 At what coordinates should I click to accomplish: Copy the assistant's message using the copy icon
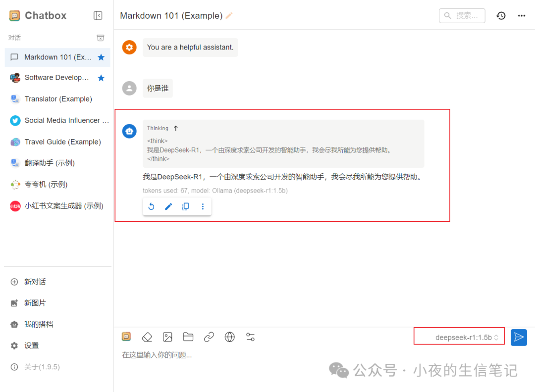pos(185,206)
